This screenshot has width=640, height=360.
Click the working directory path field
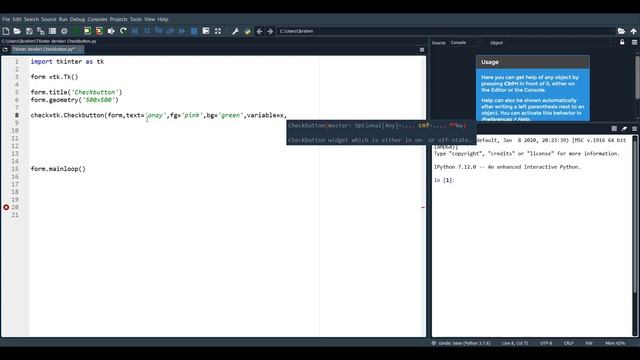(446, 31)
